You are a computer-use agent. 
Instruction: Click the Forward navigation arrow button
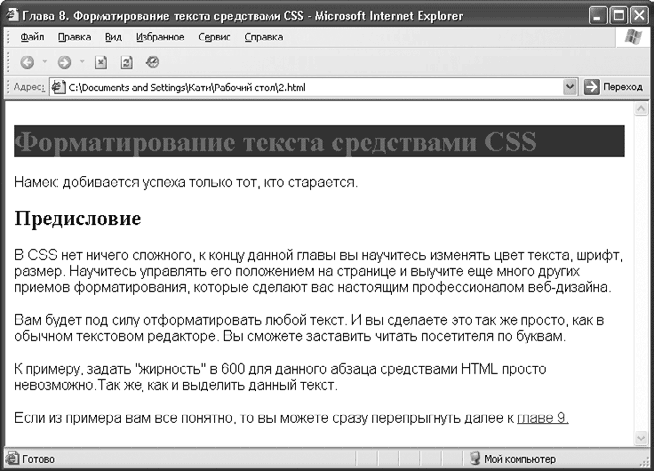tap(65, 62)
